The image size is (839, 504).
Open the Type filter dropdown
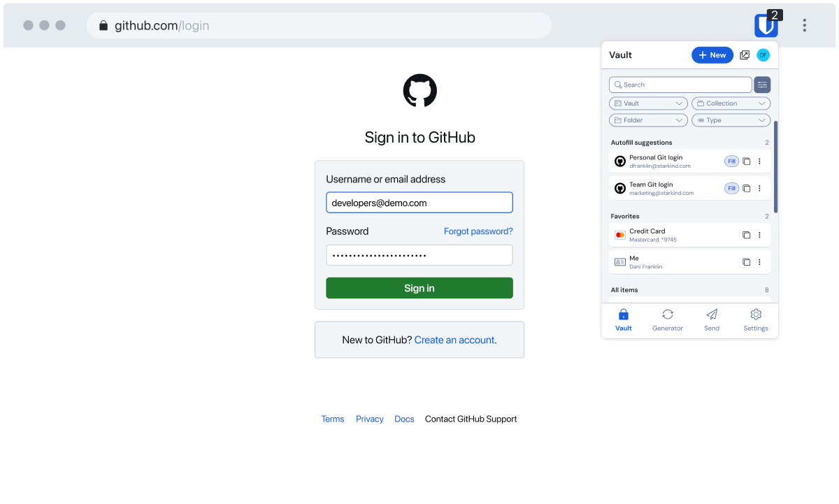click(x=731, y=120)
